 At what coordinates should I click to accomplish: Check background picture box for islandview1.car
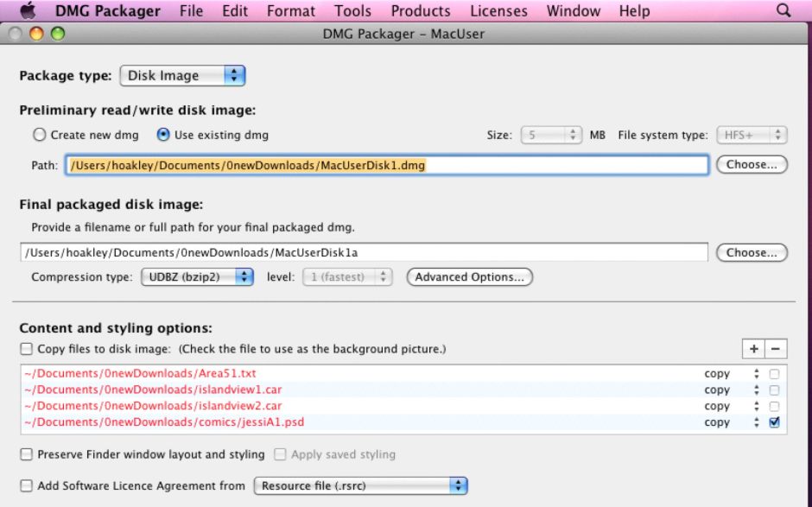pyautogui.click(x=774, y=390)
